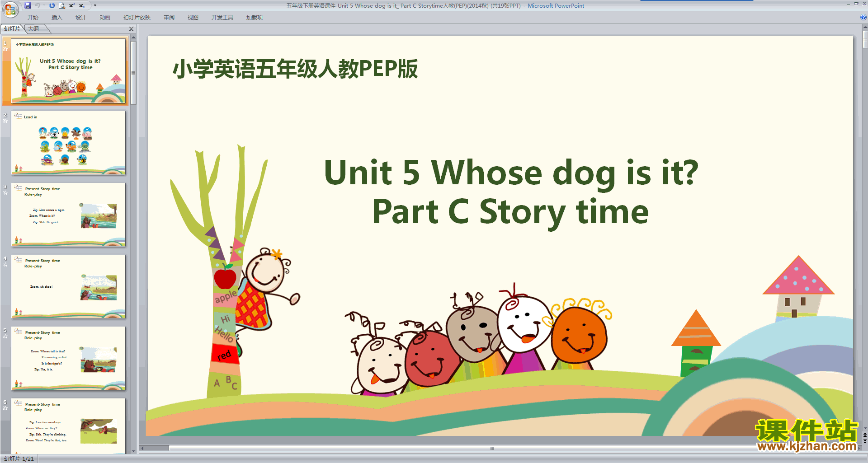
Task: Open the 视图 ribbon tab
Action: 193,18
